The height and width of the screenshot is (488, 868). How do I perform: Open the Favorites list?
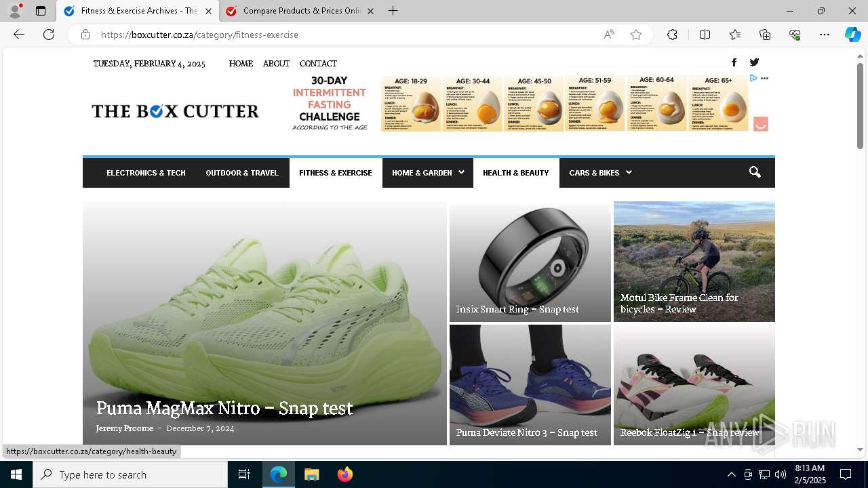pyautogui.click(x=735, y=35)
